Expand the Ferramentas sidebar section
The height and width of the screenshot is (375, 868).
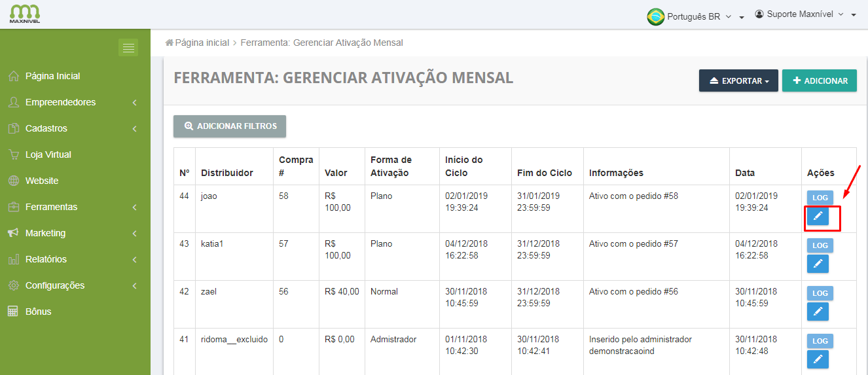[51, 207]
